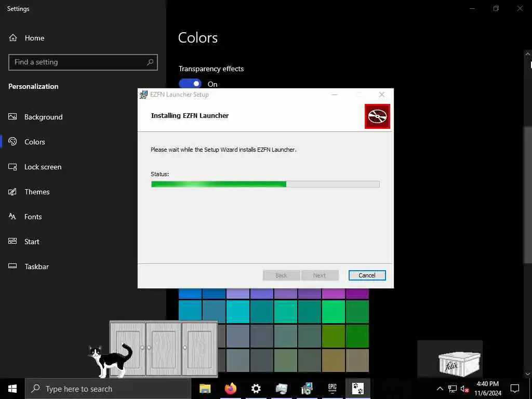Click the Background picture icon in sidebar

coord(12,117)
